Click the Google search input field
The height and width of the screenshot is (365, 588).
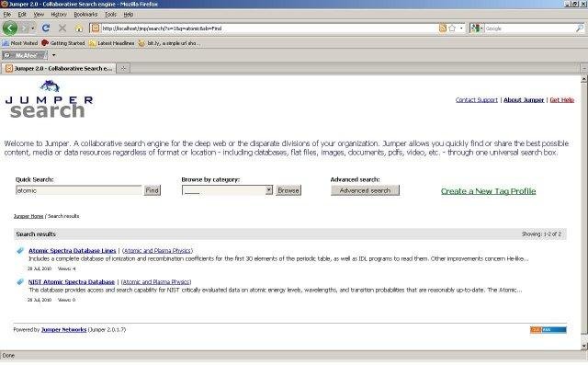point(529,29)
